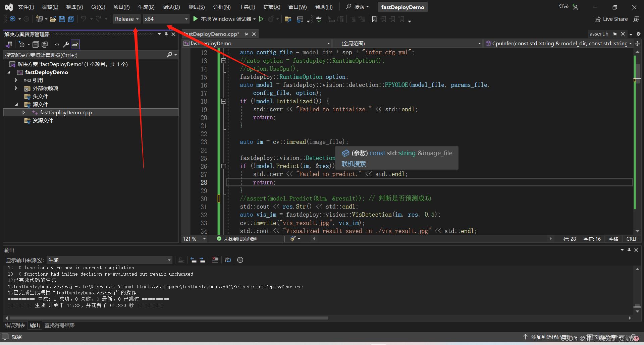Toggle a bookmark with the bookmark icon
The width and height of the screenshot is (644, 345).
click(374, 19)
